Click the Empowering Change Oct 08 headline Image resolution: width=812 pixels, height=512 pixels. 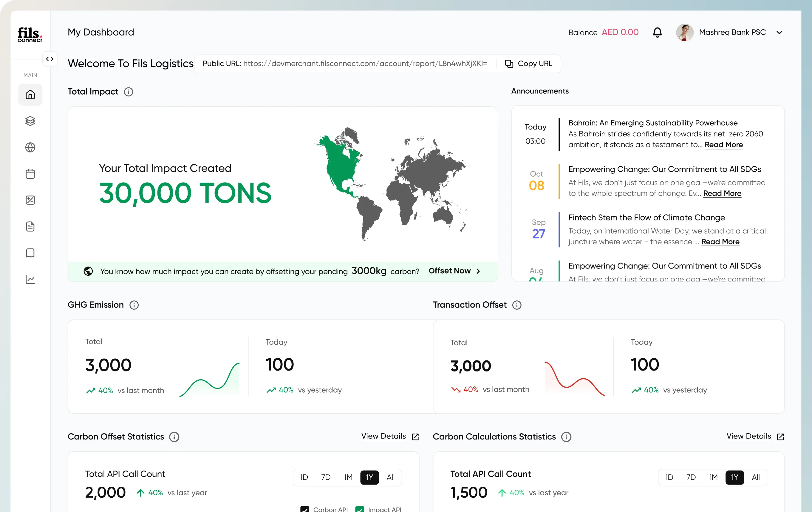665,169
